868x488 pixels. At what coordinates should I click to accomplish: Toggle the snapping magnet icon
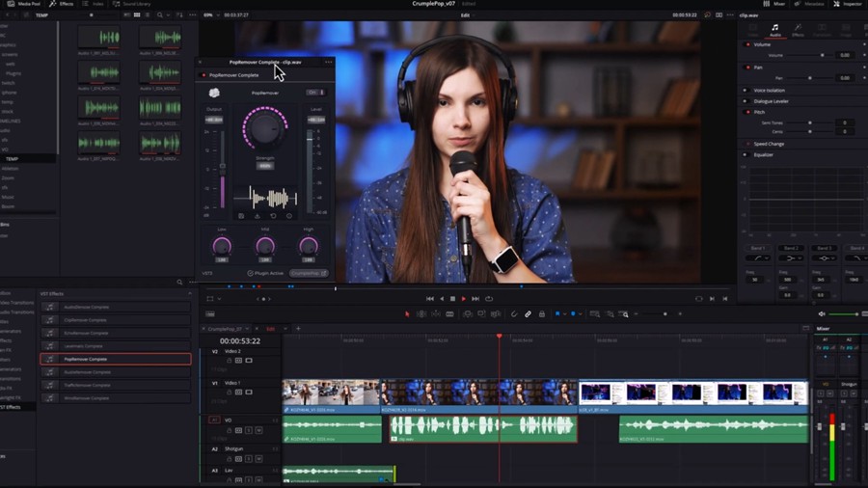pos(514,313)
